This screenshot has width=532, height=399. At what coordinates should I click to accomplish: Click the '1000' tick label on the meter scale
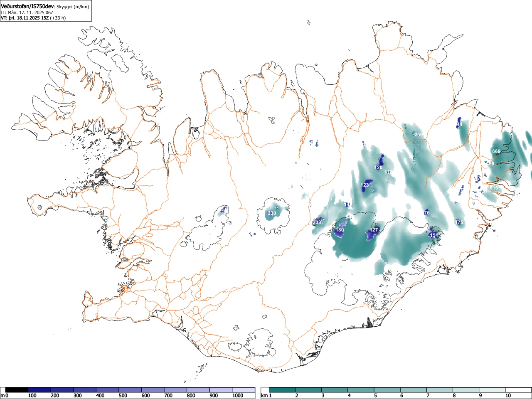pyautogui.click(x=237, y=396)
